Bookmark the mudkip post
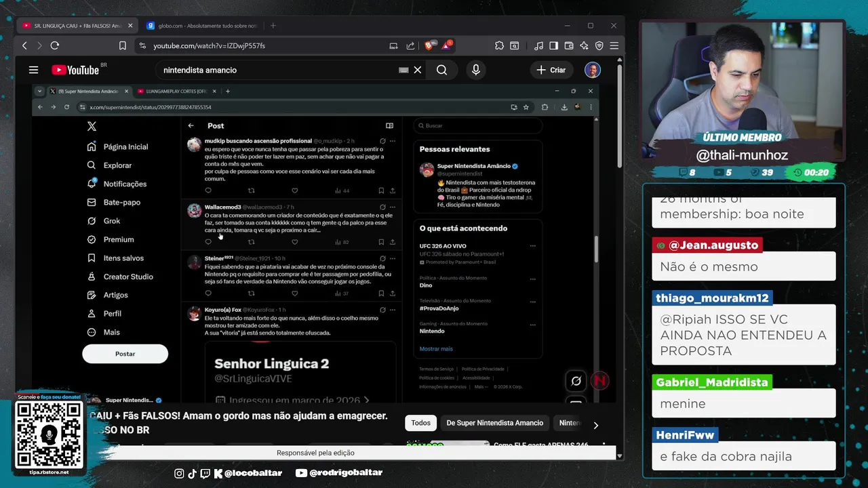 [x=381, y=190]
